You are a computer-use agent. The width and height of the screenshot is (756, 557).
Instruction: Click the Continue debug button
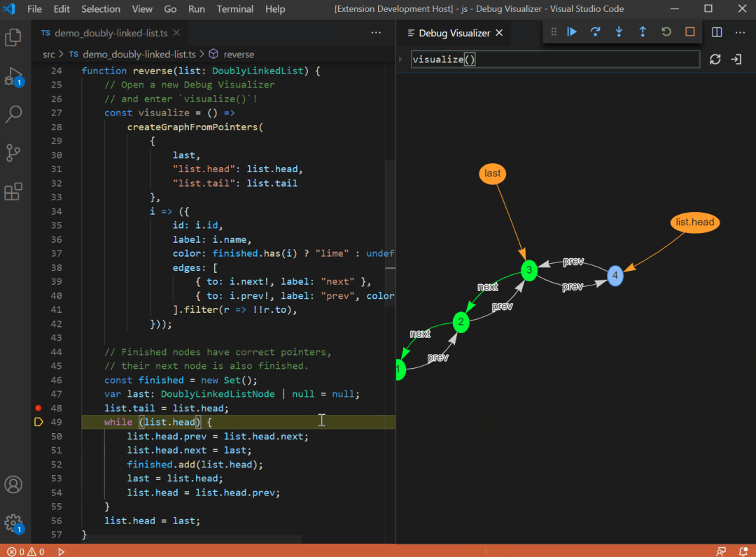click(572, 31)
